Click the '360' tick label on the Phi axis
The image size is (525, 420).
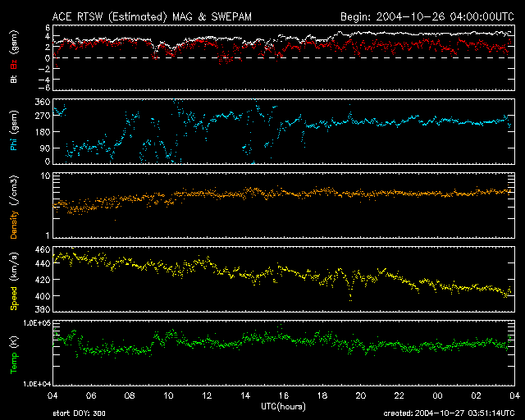(x=43, y=102)
